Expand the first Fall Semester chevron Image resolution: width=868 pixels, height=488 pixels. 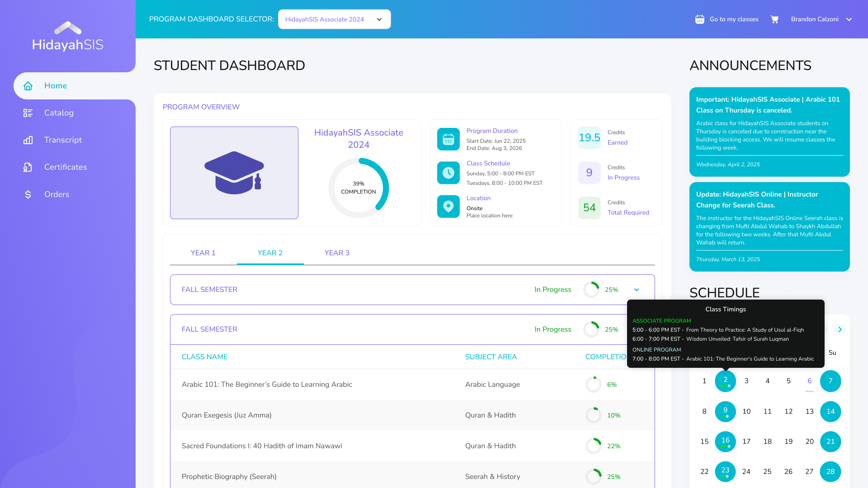tap(637, 290)
